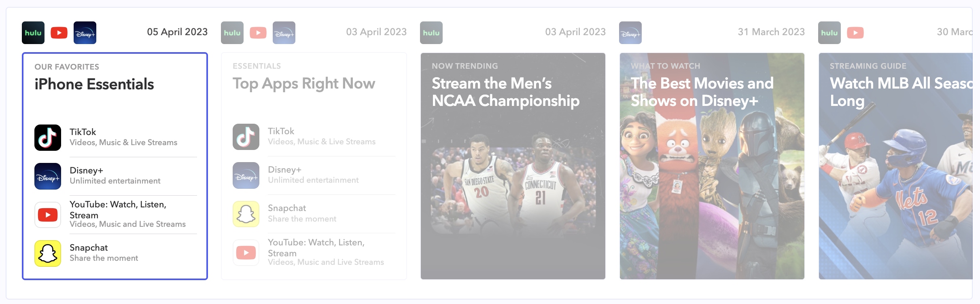This screenshot has width=980, height=304.
Task: Select YouTube app icon in iPhone Essentials
Action: pos(48,215)
